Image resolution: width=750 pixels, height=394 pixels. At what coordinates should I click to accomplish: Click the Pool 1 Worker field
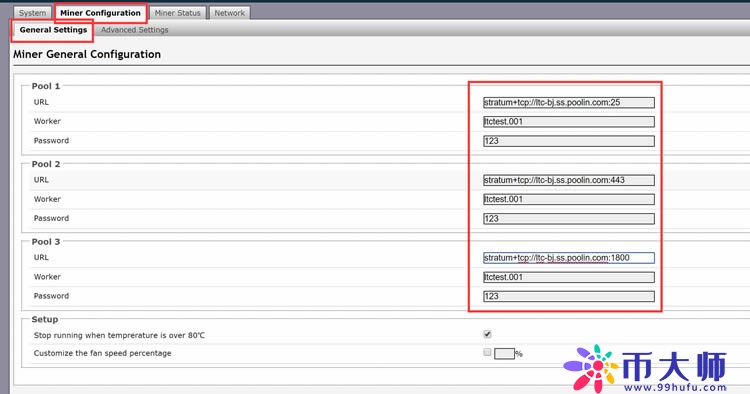pyautogui.click(x=569, y=121)
